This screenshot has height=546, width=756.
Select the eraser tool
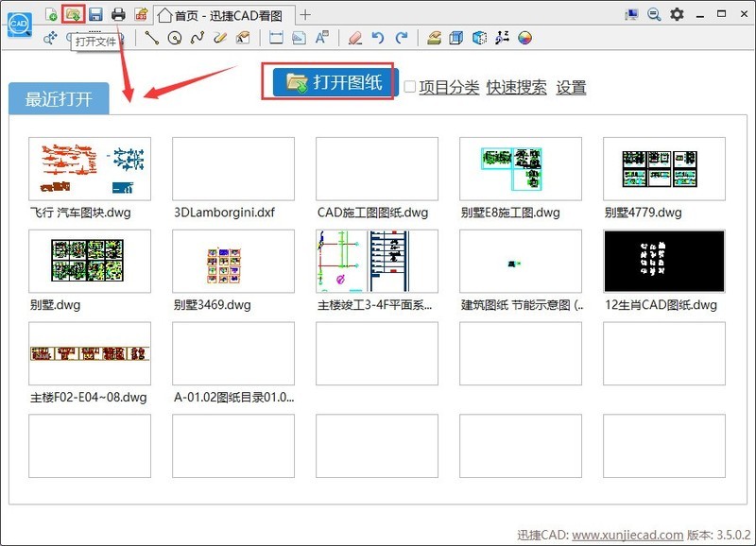(x=354, y=38)
